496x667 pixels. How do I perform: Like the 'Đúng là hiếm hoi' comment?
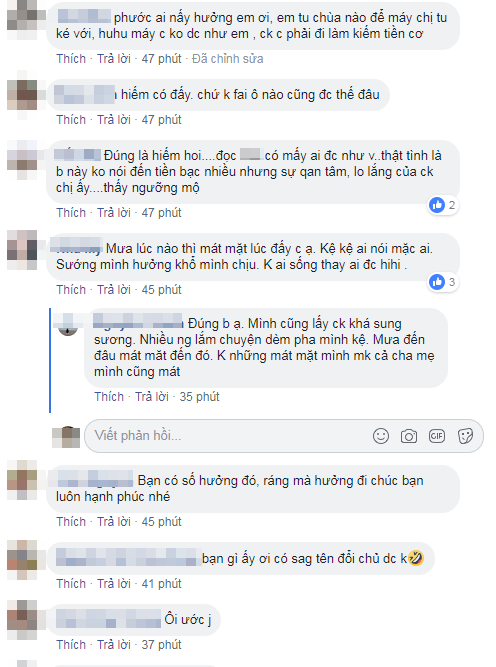tap(71, 213)
